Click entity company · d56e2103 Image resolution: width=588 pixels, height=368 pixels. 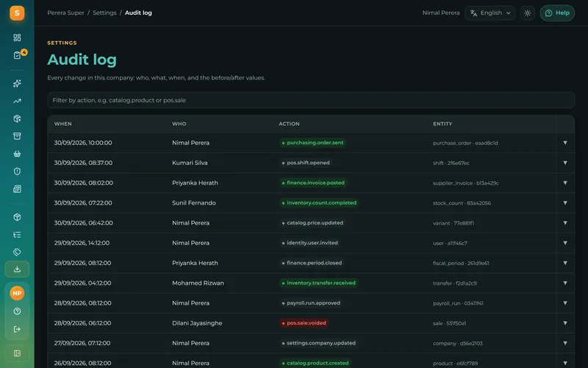click(x=457, y=343)
